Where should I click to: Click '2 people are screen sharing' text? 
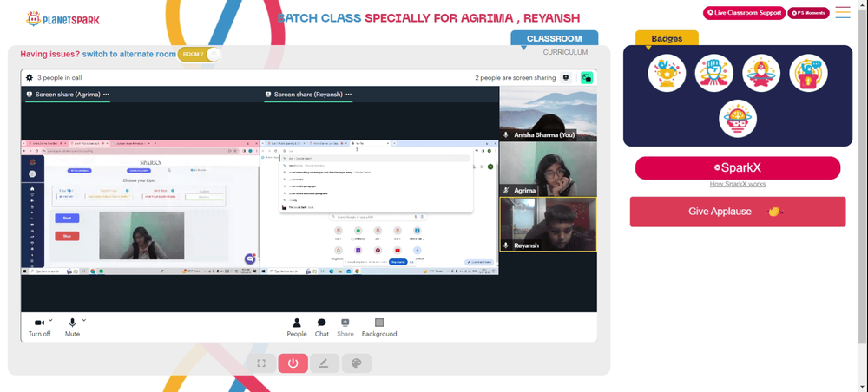(x=516, y=78)
